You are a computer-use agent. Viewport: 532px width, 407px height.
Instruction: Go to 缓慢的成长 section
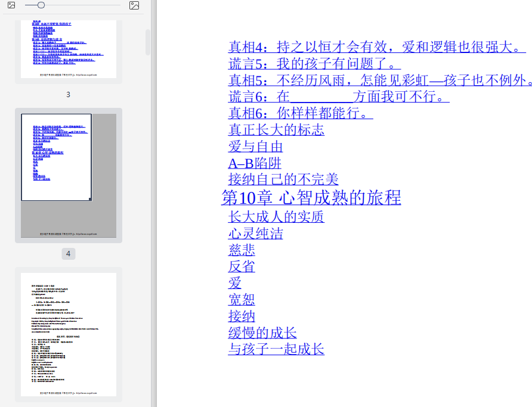(262, 333)
